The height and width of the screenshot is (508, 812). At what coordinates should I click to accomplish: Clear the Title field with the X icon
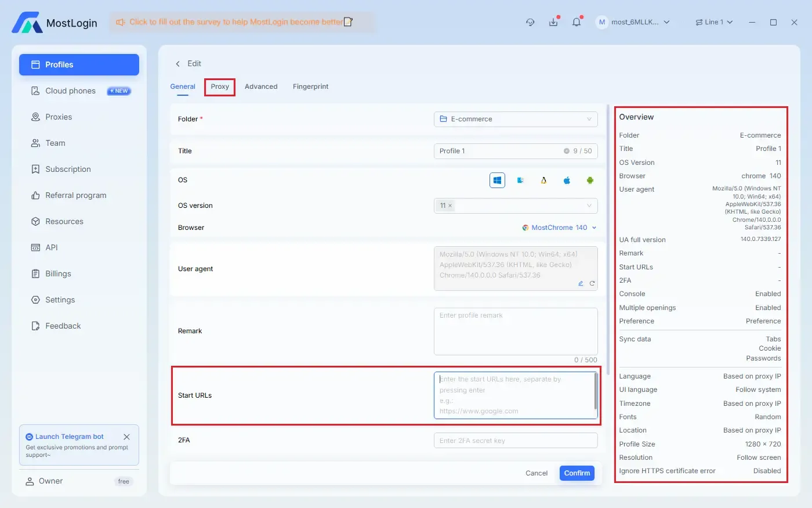pos(566,151)
